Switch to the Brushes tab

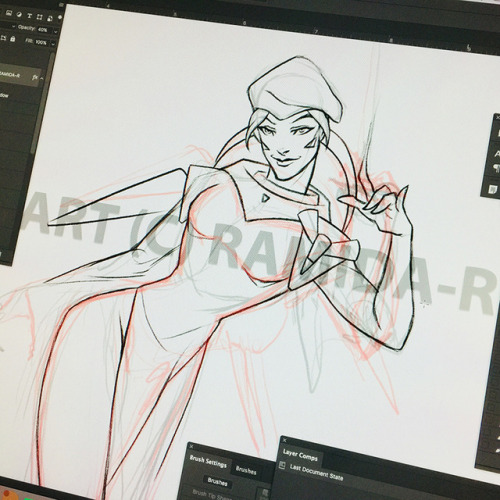(x=246, y=470)
